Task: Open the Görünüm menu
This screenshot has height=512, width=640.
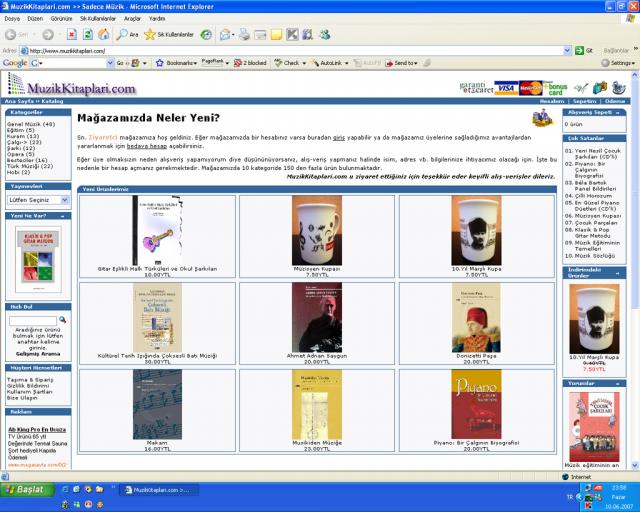Action: 61,19
